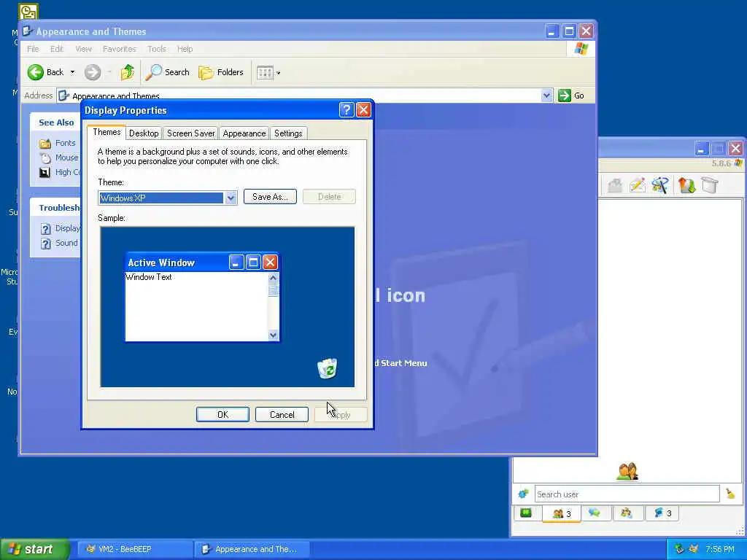Click the BeeBEEP bee icon in system tray
Viewport: 747px width, 560px height.
694,549
